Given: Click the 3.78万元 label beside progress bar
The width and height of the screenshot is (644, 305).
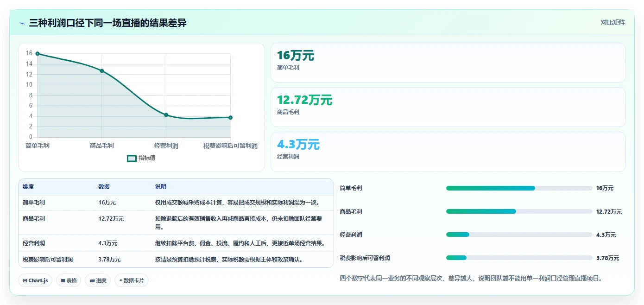Looking at the screenshot, I should [x=607, y=258].
